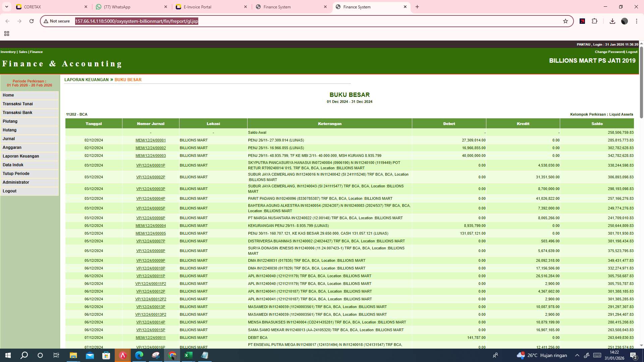Open a new tab with the plus icon

tap(417, 7)
